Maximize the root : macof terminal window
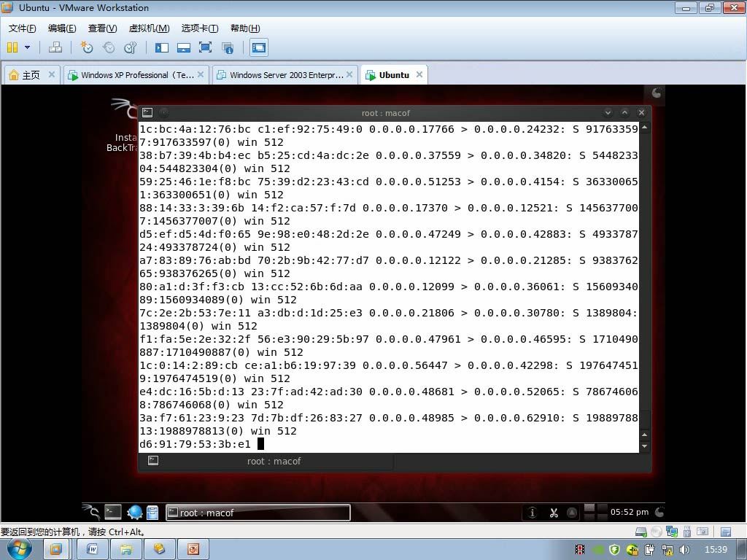 point(624,112)
